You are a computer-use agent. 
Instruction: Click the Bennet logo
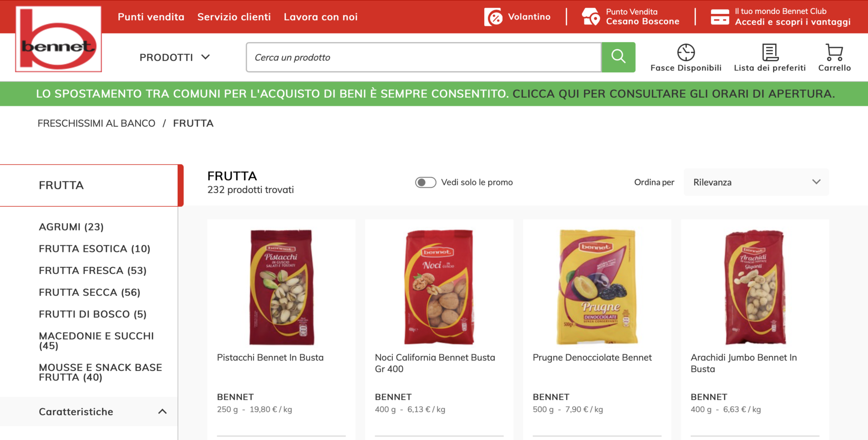coord(58,39)
